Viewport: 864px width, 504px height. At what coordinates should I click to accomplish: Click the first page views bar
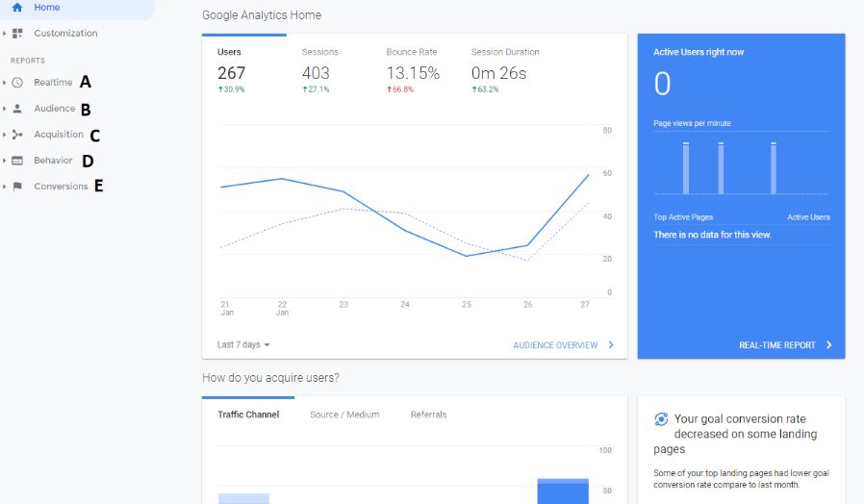tap(686, 168)
